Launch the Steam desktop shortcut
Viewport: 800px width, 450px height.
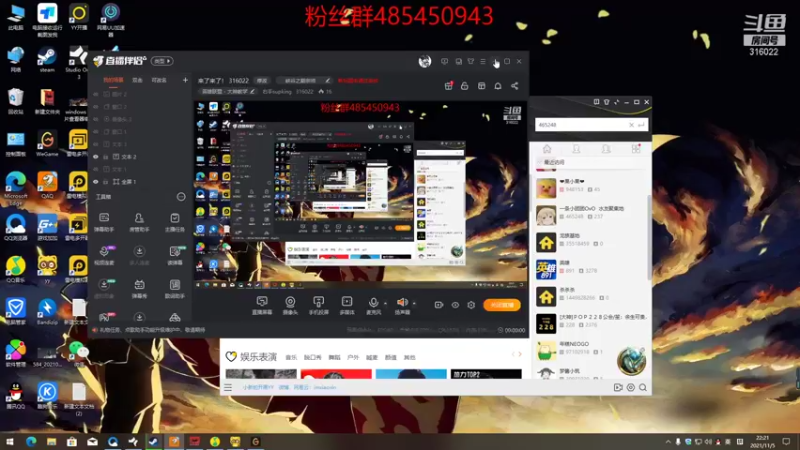[x=47, y=60]
